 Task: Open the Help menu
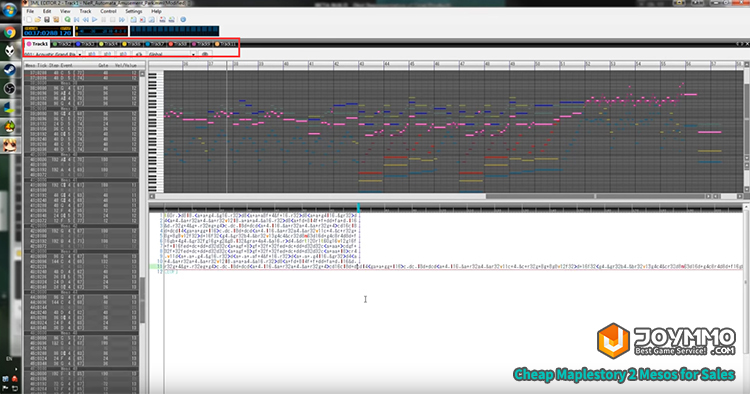tap(156, 11)
